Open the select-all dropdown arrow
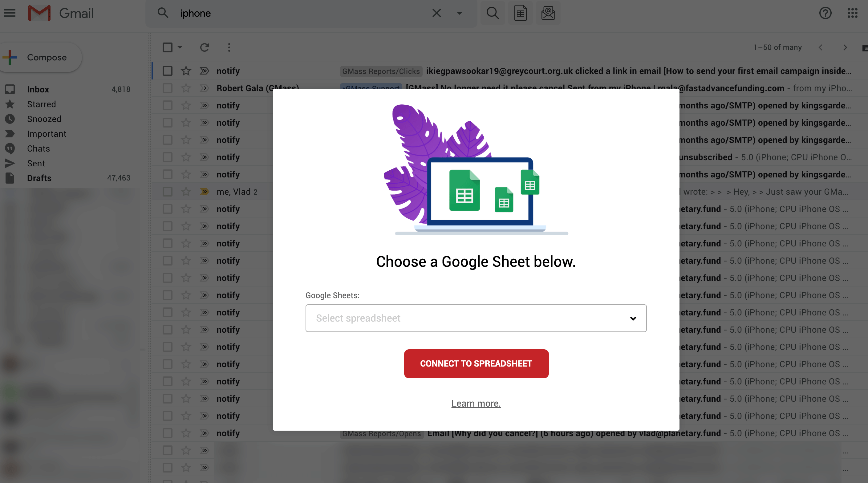 click(180, 47)
